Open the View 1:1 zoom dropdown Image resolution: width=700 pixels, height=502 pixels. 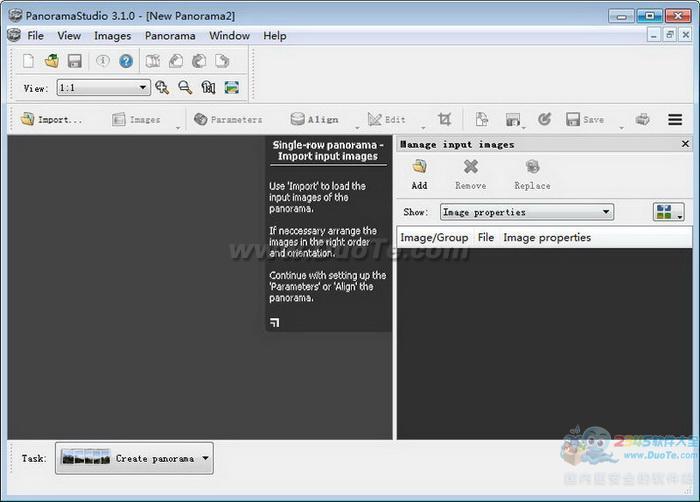point(104,88)
